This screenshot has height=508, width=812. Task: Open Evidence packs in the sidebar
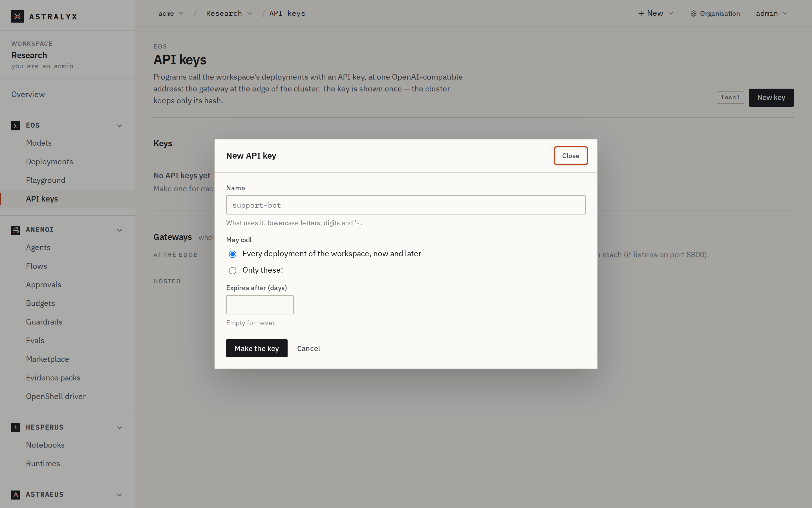(53, 378)
